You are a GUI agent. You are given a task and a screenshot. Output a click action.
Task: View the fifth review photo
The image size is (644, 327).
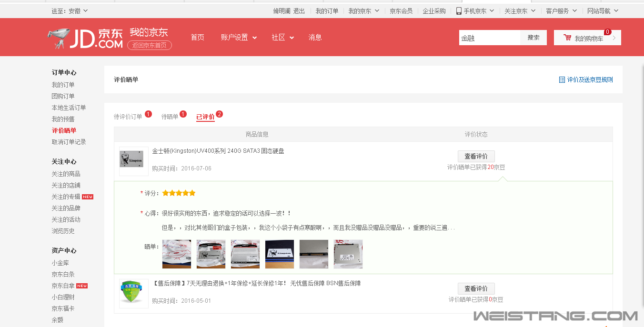[x=314, y=254]
